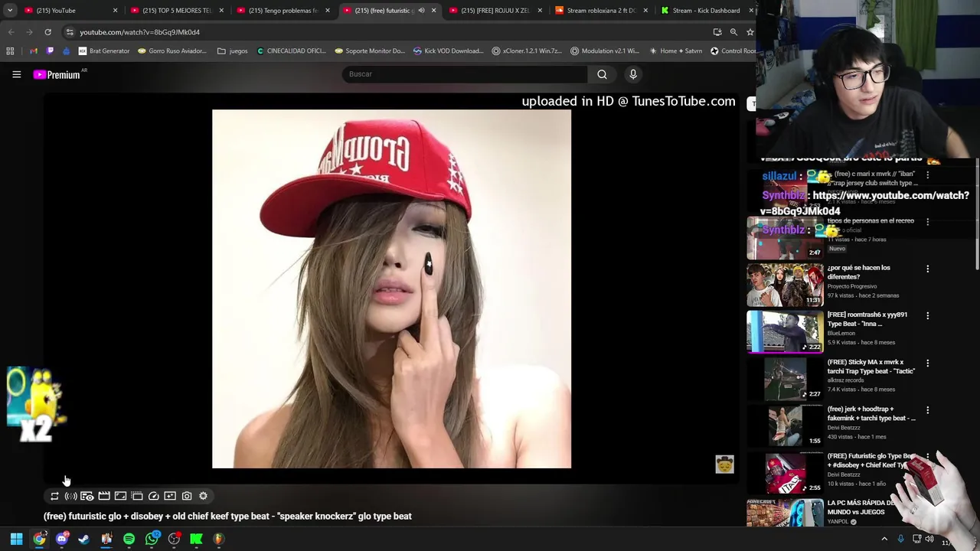
Task: Click the sparkle enhance frame icon
Action: (170, 496)
